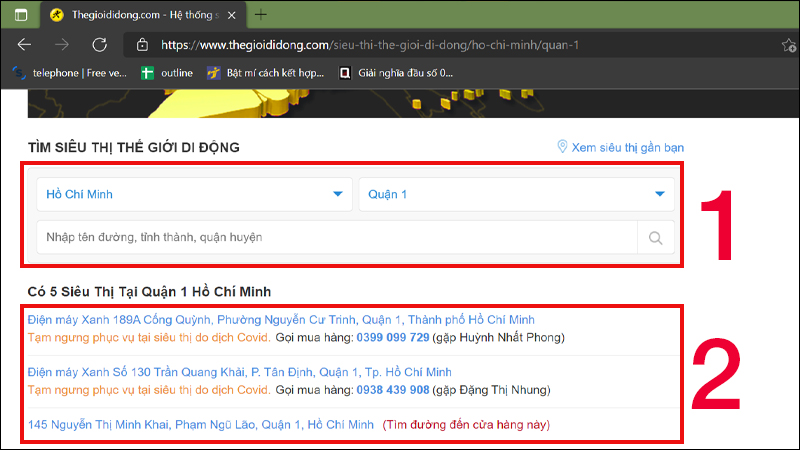Click 'Tạm ngưng phục vụ' notice for Trần Quang Khải store
Image resolution: width=800 pixels, height=450 pixels.
point(149,390)
